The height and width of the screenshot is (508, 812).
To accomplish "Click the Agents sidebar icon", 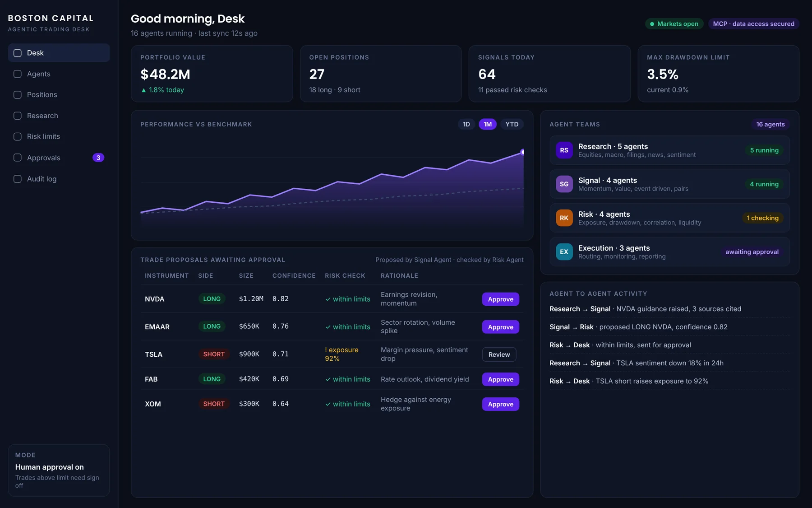I will 18,74.
